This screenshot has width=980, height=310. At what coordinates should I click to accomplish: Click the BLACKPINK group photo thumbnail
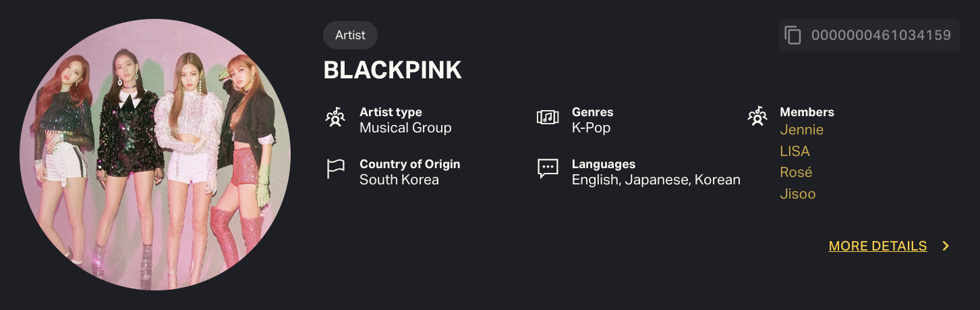pos(155,155)
